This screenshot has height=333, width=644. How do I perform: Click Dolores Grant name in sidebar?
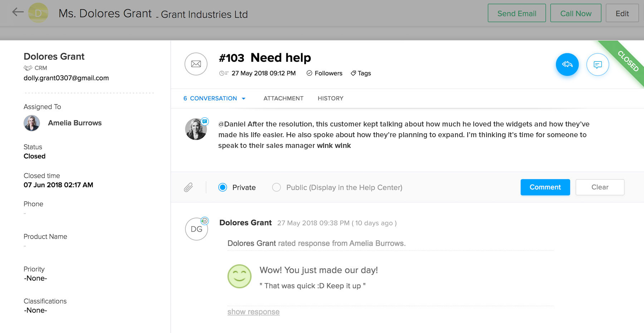(x=54, y=56)
